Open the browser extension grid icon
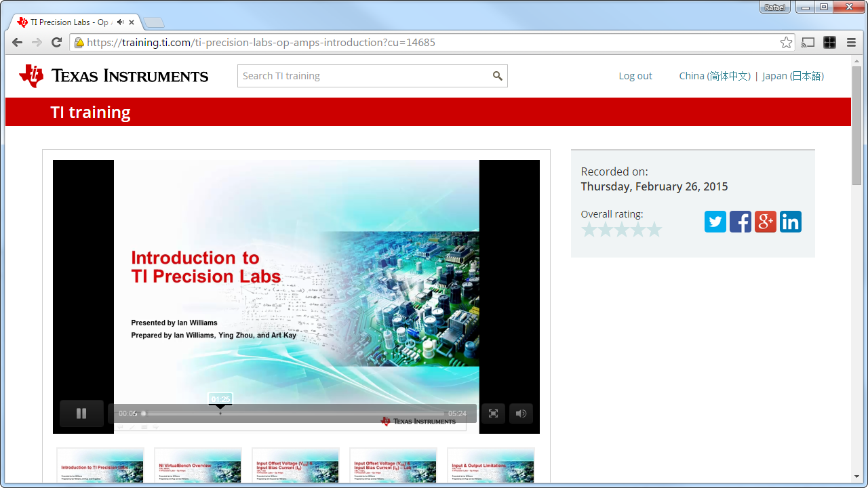The width and height of the screenshot is (868, 488). 829,43
